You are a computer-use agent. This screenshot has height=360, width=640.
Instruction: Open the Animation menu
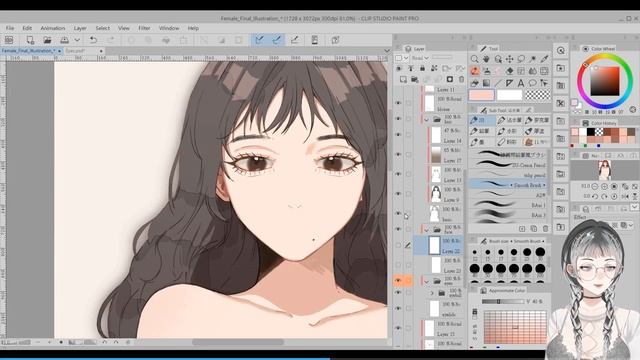tap(53, 28)
